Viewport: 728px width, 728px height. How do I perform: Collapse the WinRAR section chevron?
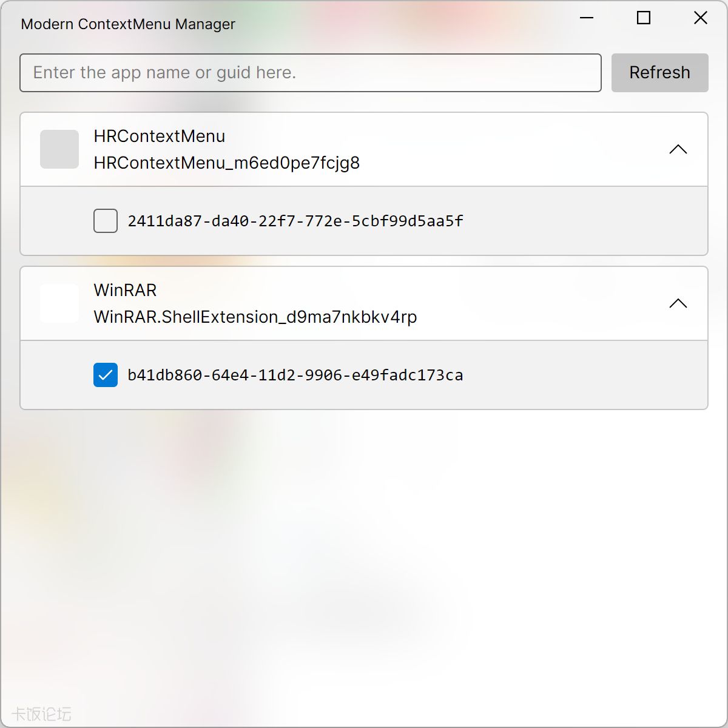(678, 303)
